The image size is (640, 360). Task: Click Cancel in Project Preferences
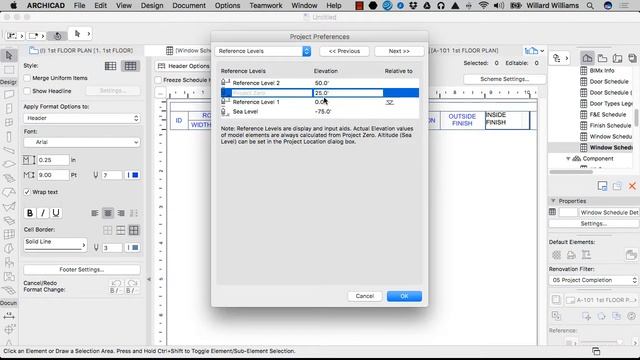(364, 296)
